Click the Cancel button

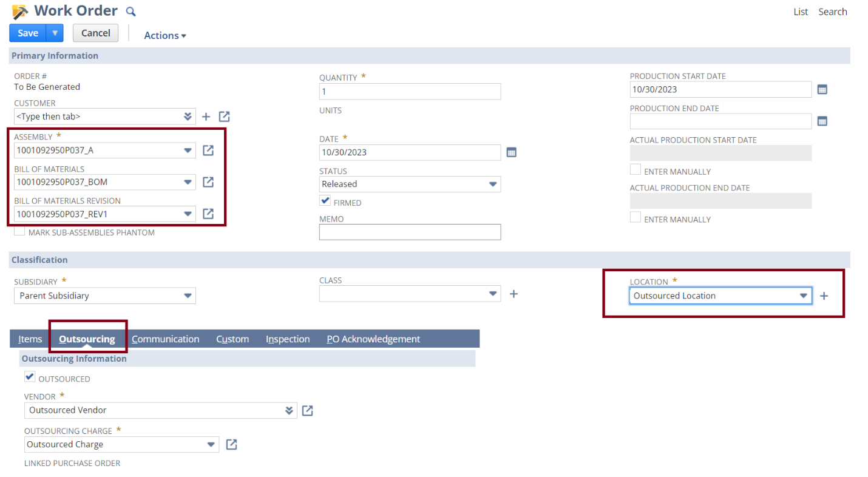[95, 33]
